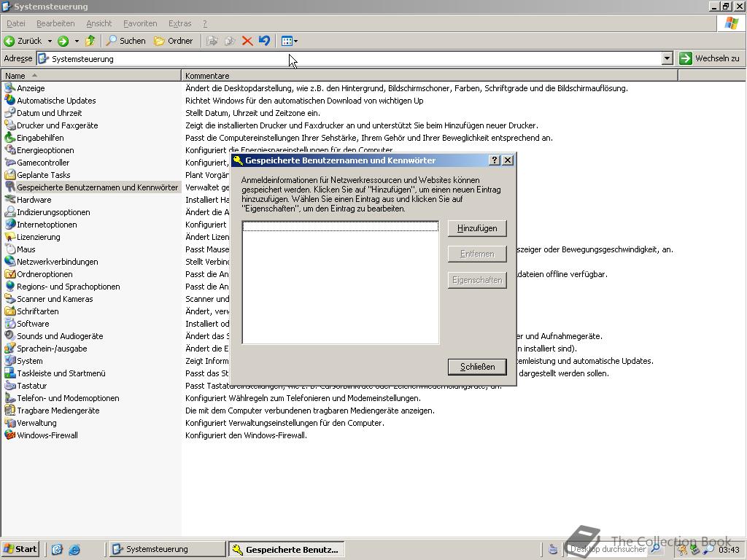747x560 pixels.
Task: Select Gespeicherte Benutzernamen und Kennwörter keys icon
Action: pyautogui.click(x=10, y=187)
